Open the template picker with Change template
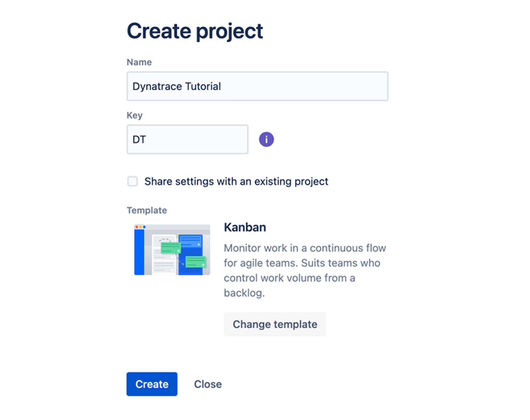The height and width of the screenshot is (420, 530). coord(275,324)
